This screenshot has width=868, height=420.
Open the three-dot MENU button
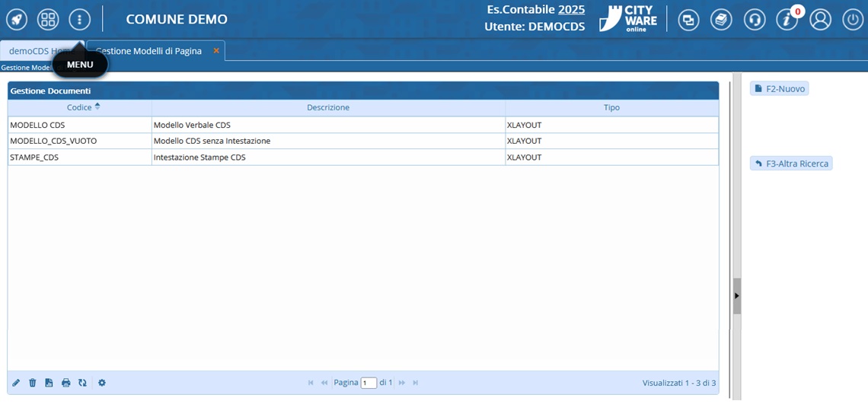[79, 20]
